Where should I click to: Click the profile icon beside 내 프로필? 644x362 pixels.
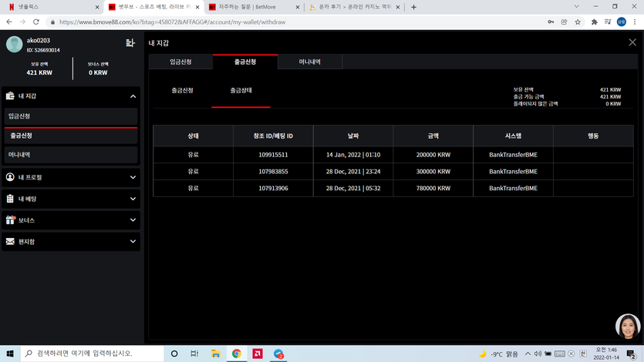tap(10, 177)
